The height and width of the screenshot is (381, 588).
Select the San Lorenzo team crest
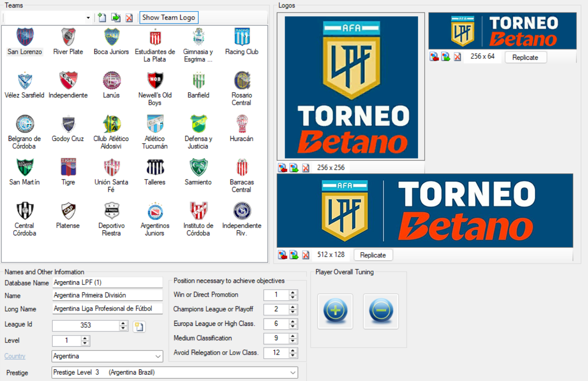[25, 37]
